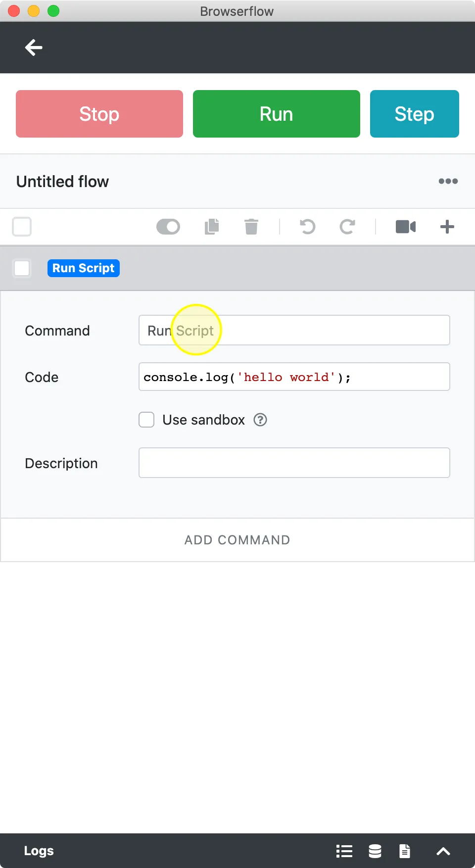Click the green Run button
The height and width of the screenshot is (868, 475).
coord(277,114)
